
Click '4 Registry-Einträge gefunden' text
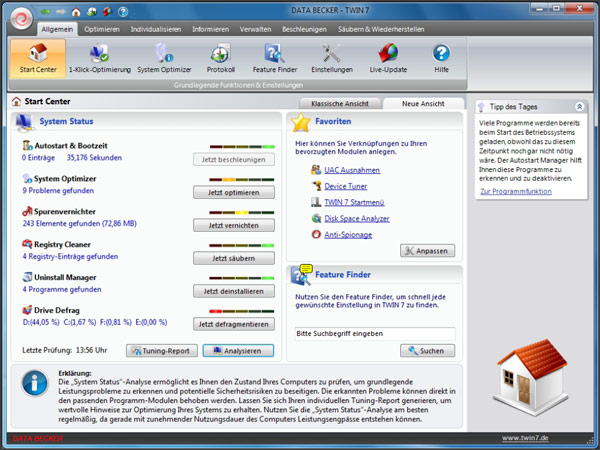70,256
